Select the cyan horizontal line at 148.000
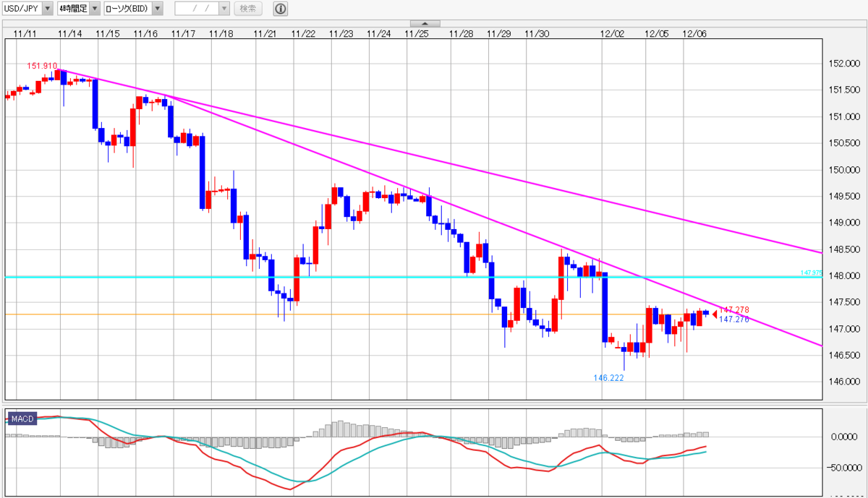Viewport: 868px width, 498px height. coord(412,277)
